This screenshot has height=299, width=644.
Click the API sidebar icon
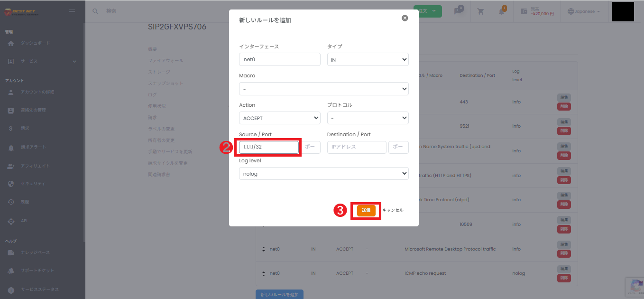point(10,220)
